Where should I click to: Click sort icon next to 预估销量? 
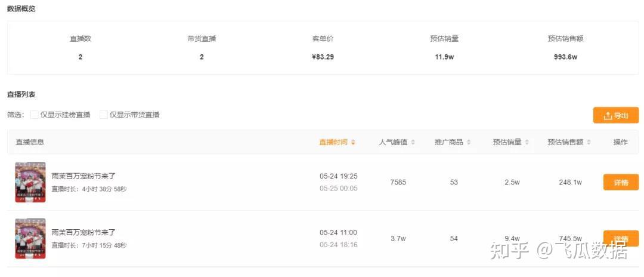point(527,143)
